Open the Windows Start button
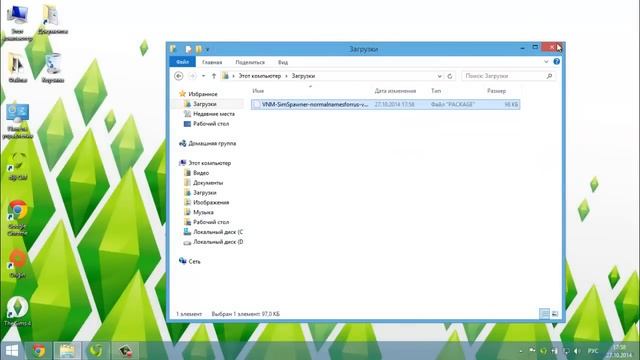Screen dimensions: 640x360 coord(12,351)
